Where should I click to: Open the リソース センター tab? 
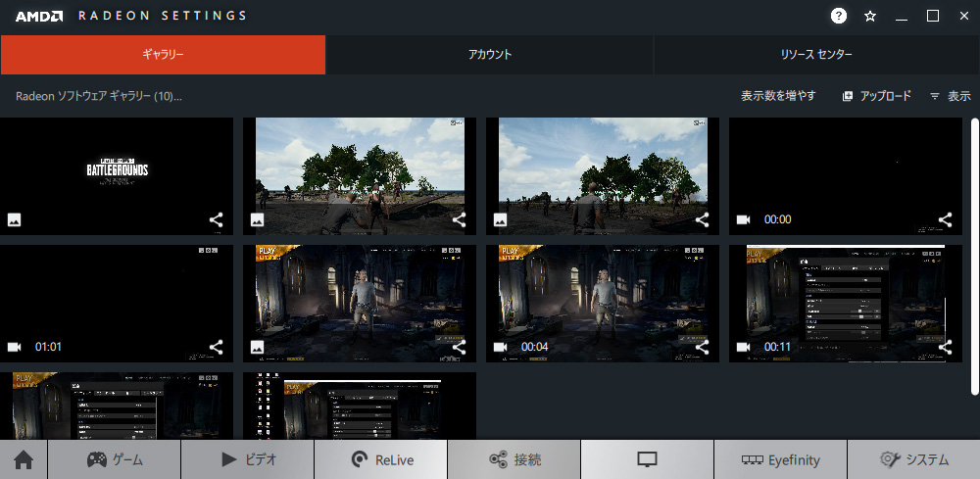point(816,54)
